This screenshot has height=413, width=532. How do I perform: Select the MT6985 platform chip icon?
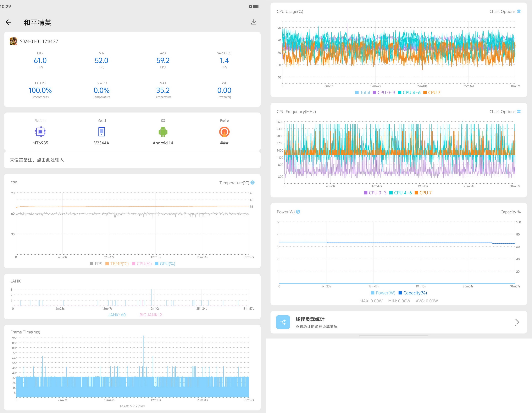40,132
